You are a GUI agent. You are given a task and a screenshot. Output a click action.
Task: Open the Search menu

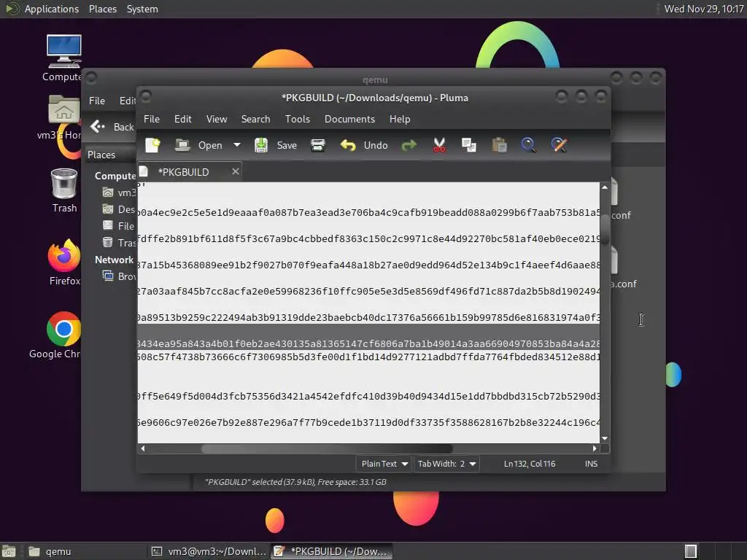tap(255, 119)
